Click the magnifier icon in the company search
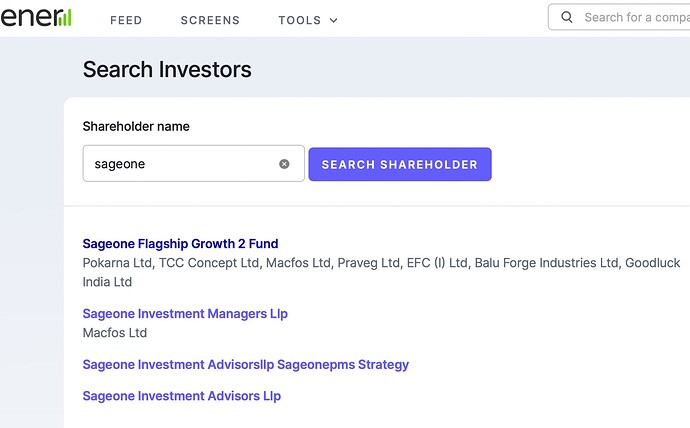Screen dimensions: 690x428 (x=567, y=18)
